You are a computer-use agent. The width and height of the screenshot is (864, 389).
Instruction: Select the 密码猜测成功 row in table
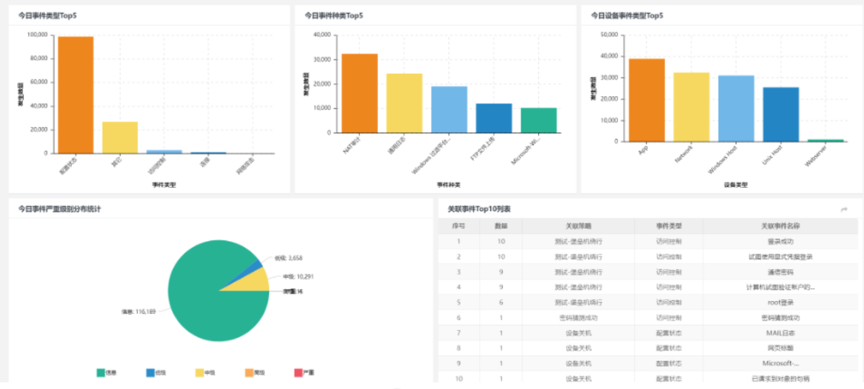648,318
